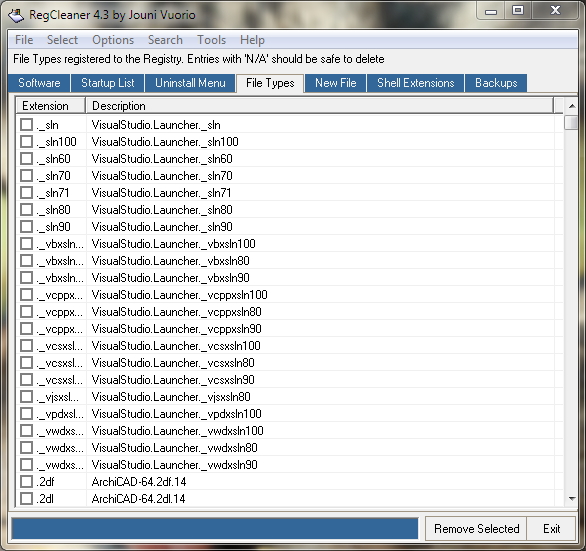586x551 pixels.
Task: Tick checkbox for VisualStudio.Launcher._vcsxsln90 row
Action: tap(27, 380)
